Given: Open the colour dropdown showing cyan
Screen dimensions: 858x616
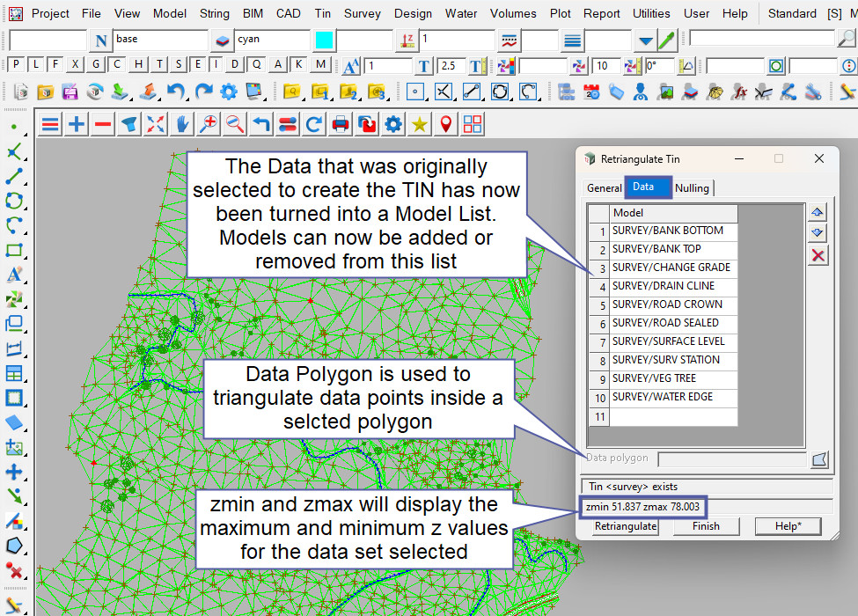Looking at the screenshot, I should tap(271, 40).
